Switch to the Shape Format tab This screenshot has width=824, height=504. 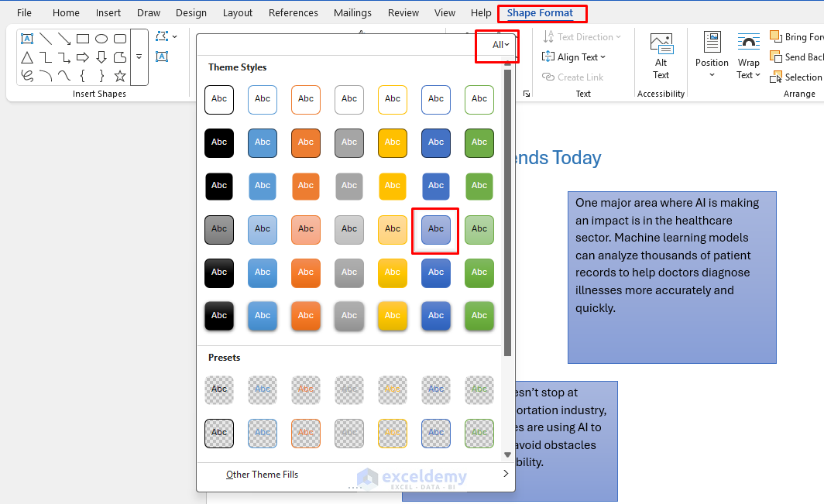540,12
